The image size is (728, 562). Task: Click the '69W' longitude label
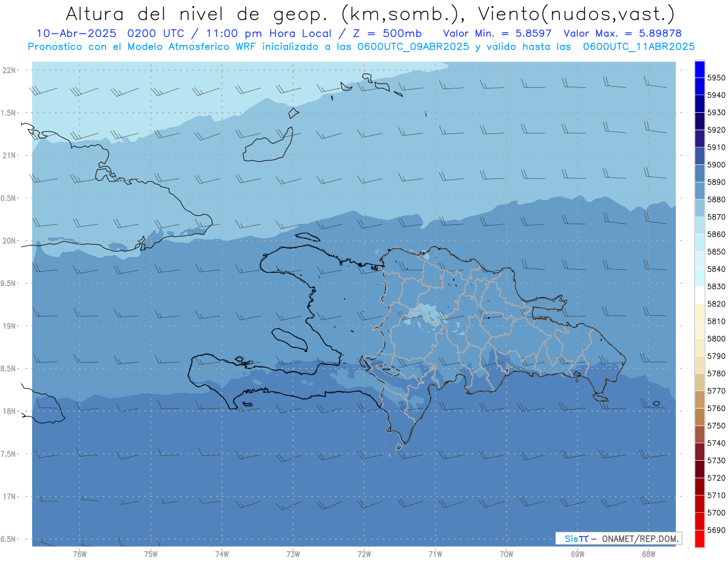coord(578,554)
